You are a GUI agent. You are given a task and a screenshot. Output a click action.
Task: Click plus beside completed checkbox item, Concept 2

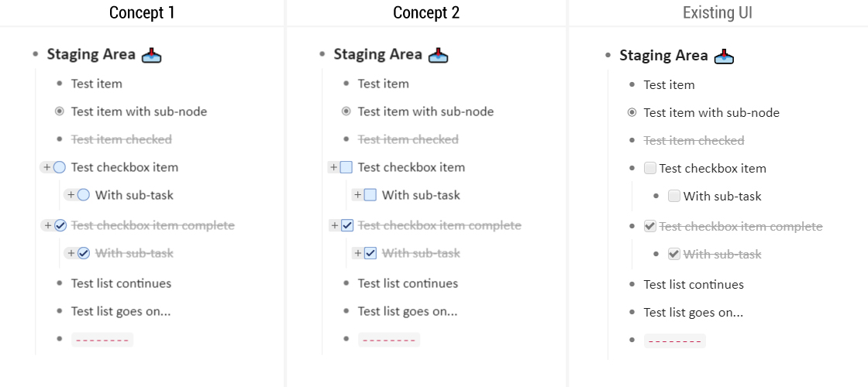(334, 225)
